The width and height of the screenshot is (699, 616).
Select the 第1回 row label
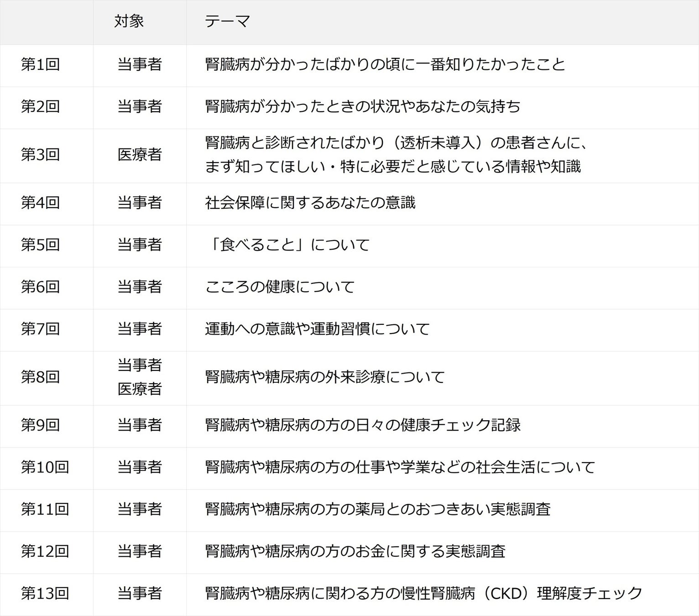click(x=41, y=65)
